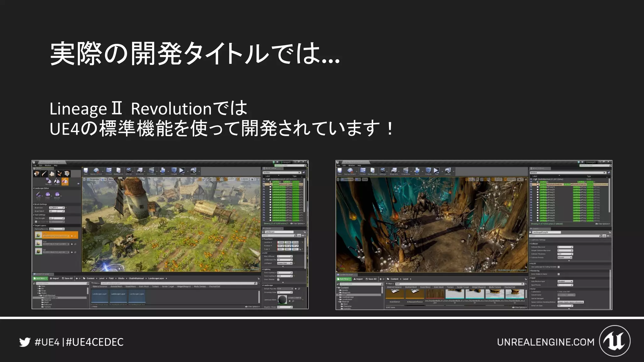
Task: Open Cinematics icon in right editor toolbar
Action: [x=406, y=171]
